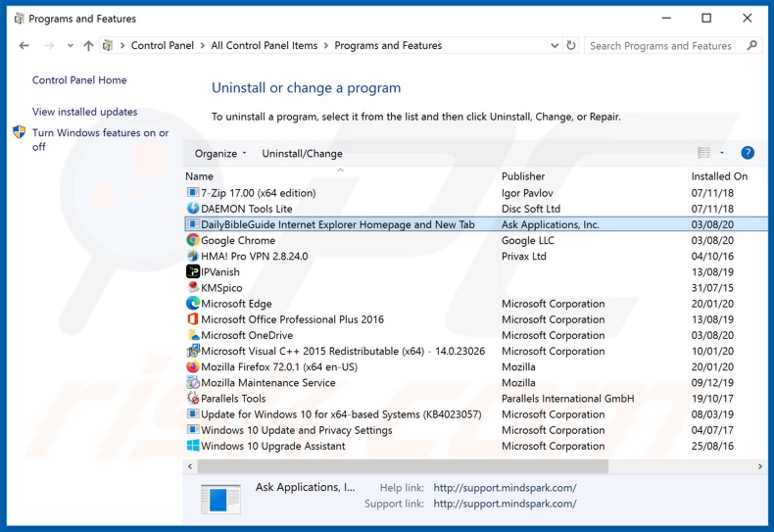Click the Google Chrome program icon
The height and width of the screenshot is (532, 774).
(x=193, y=240)
